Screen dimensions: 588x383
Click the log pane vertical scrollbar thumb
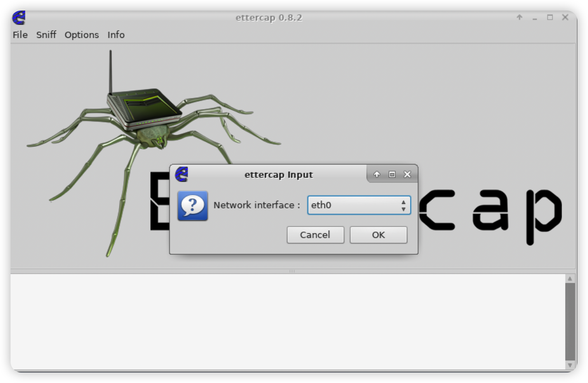pos(570,322)
